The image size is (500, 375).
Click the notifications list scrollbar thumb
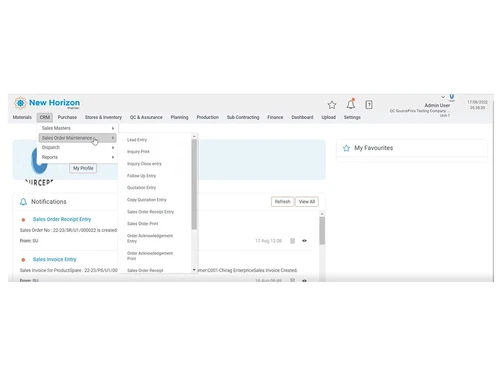(322, 231)
